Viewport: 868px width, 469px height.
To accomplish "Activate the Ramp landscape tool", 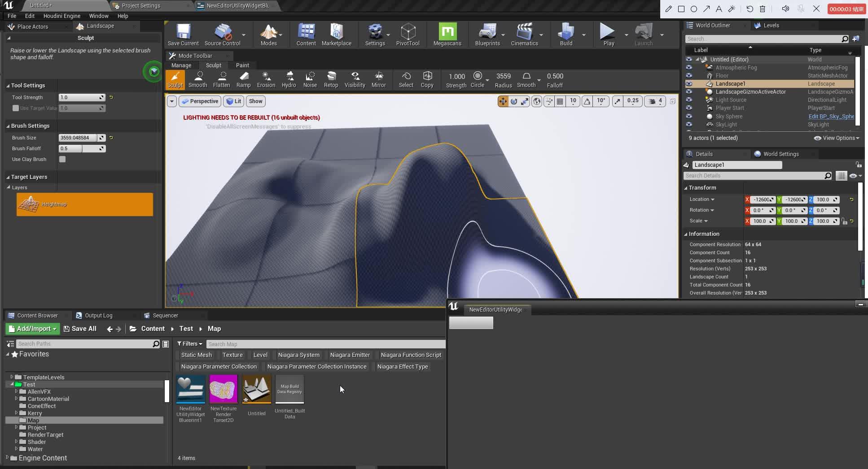I will tap(243, 79).
